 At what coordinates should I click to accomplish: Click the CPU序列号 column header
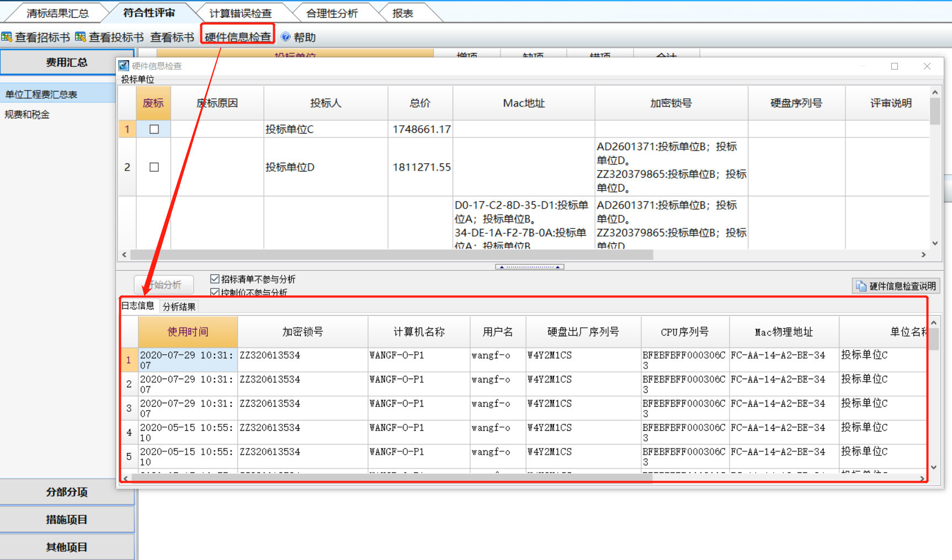click(x=685, y=332)
